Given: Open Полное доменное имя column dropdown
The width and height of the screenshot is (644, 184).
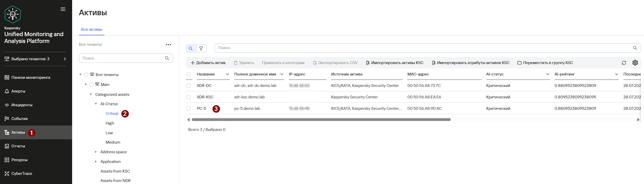Looking at the screenshot, I should pos(282,74).
